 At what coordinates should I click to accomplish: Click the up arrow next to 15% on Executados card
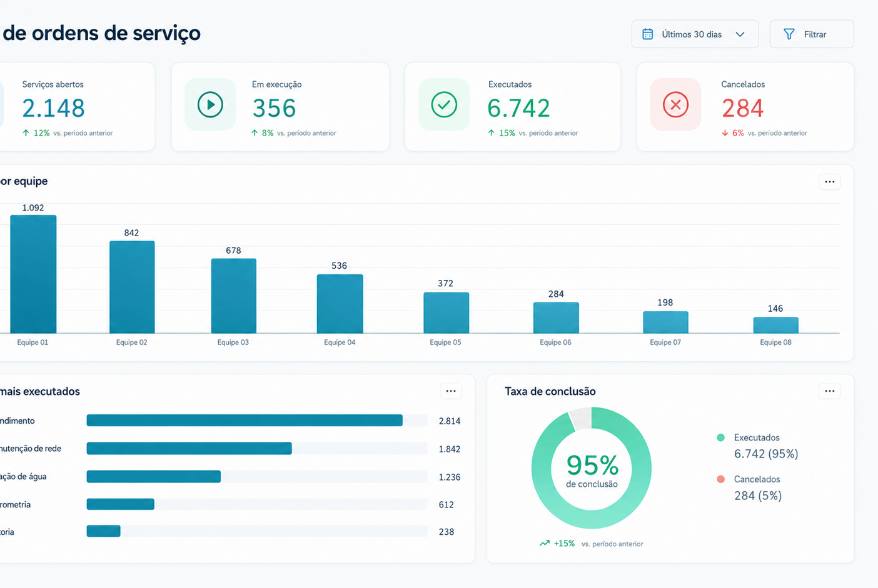click(x=491, y=133)
